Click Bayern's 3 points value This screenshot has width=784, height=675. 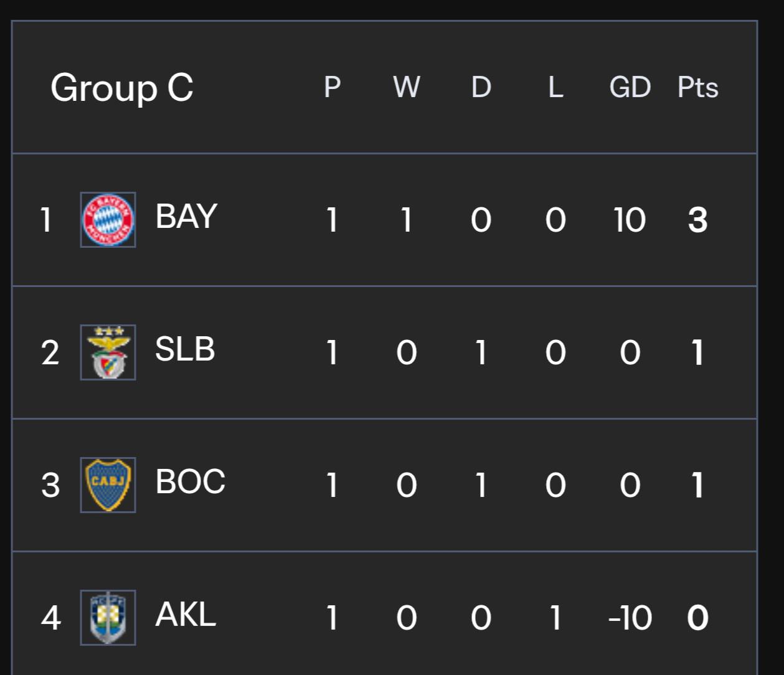tap(698, 220)
